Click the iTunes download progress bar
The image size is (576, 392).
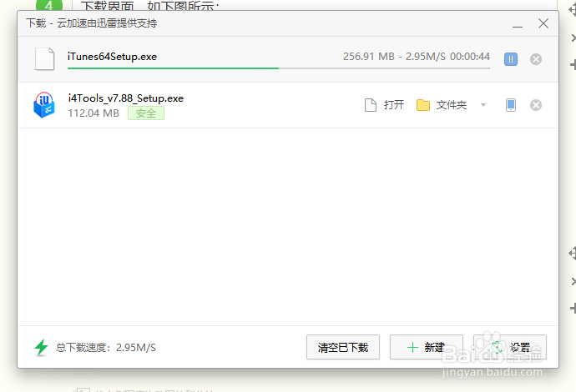point(279,68)
